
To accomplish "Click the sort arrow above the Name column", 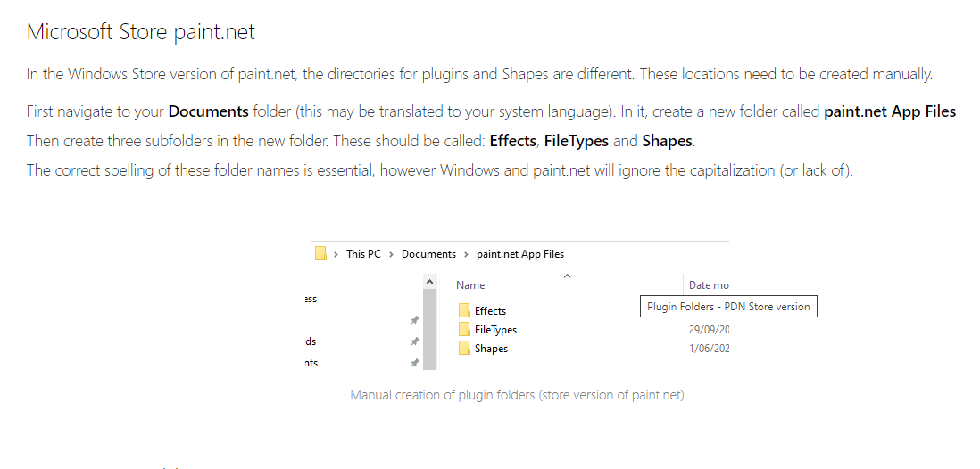I will (566, 276).
